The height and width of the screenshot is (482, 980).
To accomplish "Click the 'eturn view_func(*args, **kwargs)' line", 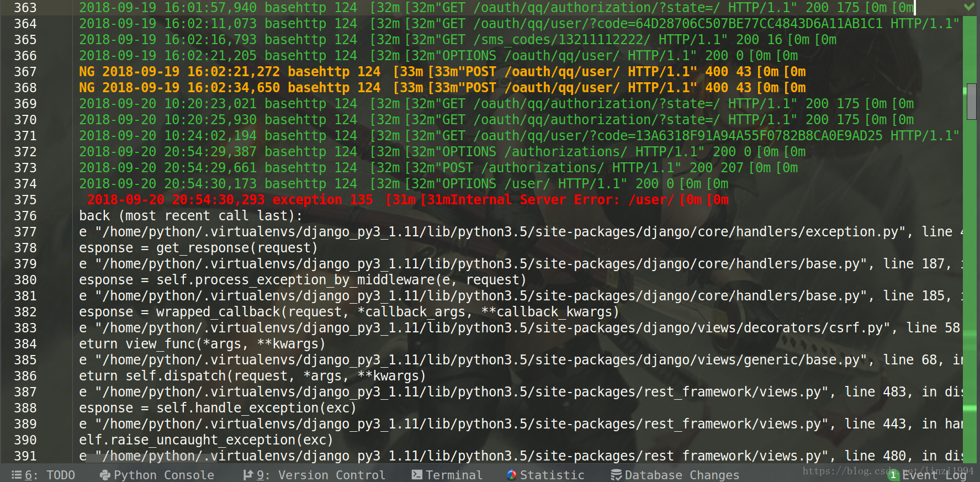I will pyautogui.click(x=202, y=344).
